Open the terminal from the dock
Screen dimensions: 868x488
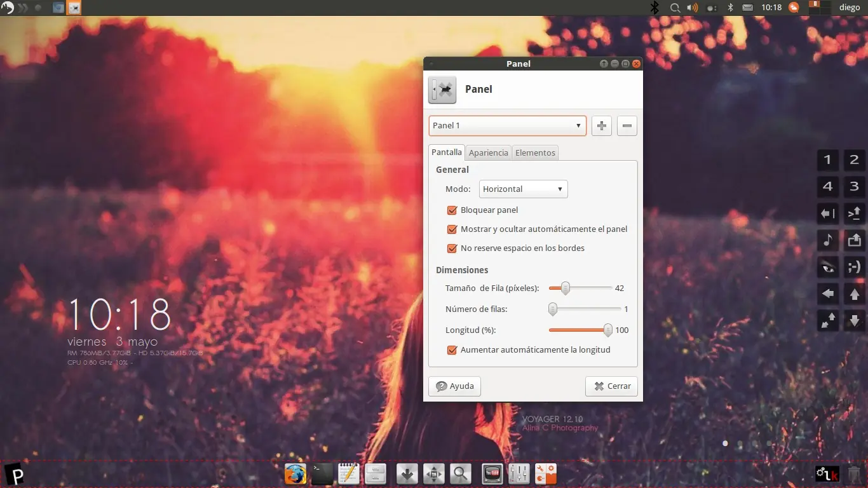coord(322,474)
